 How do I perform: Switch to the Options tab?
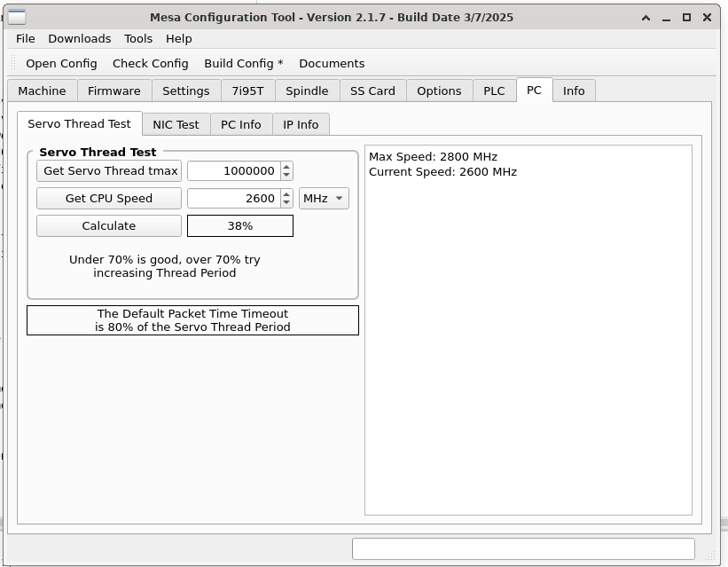pos(439,91)
